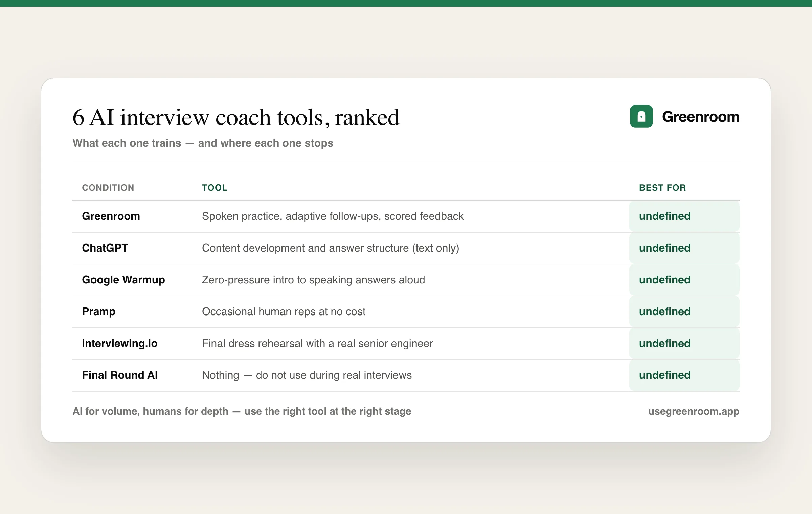
Task: Click the TOOL column header
Action: tap(215, 188)
